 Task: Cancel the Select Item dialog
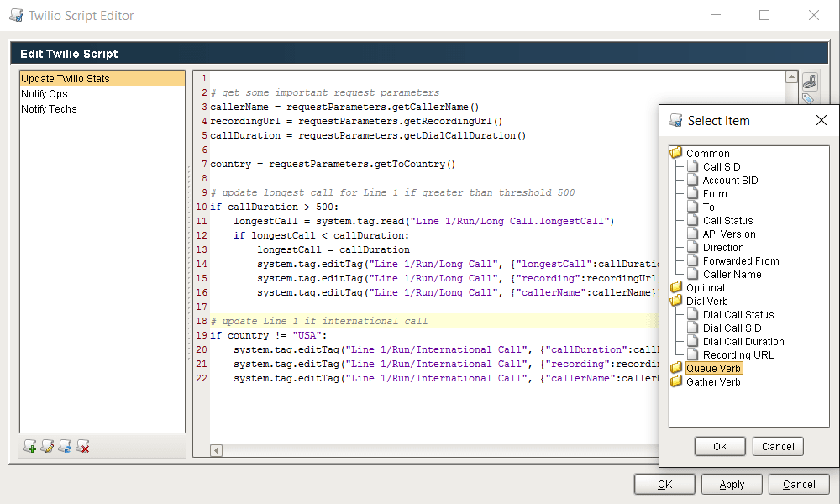tap(778, 446)
